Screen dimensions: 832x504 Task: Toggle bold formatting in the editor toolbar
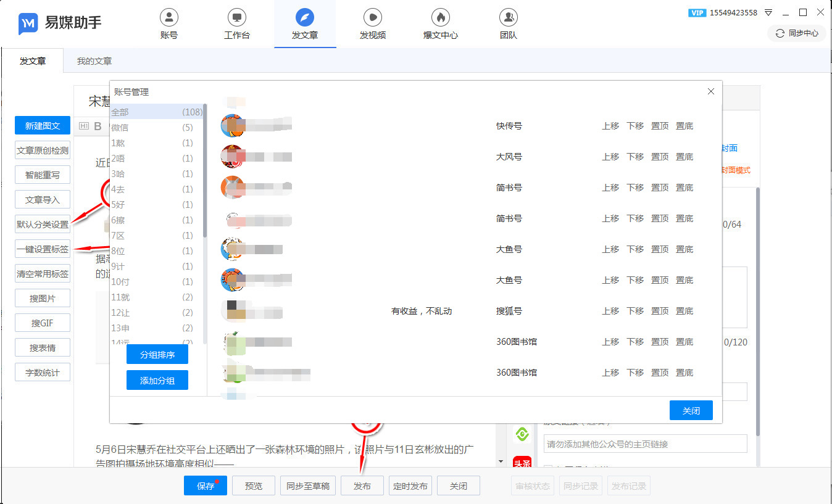click(x=98, y=126)
